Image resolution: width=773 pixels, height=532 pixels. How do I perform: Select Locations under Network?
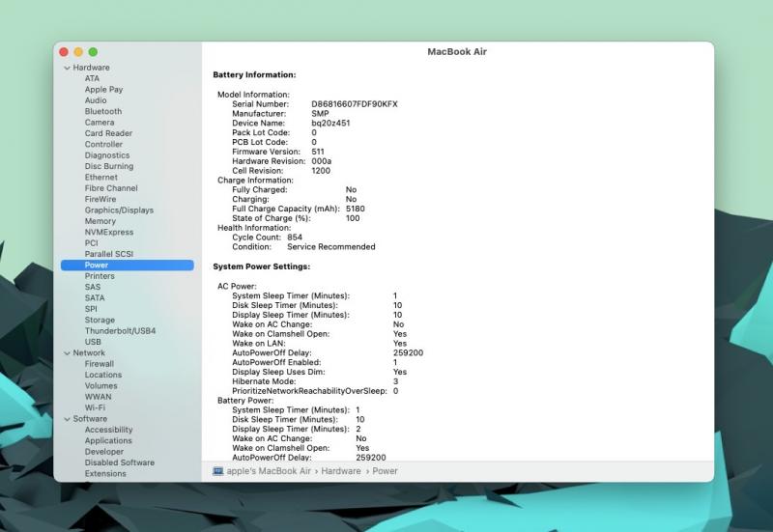click(103, 375)
